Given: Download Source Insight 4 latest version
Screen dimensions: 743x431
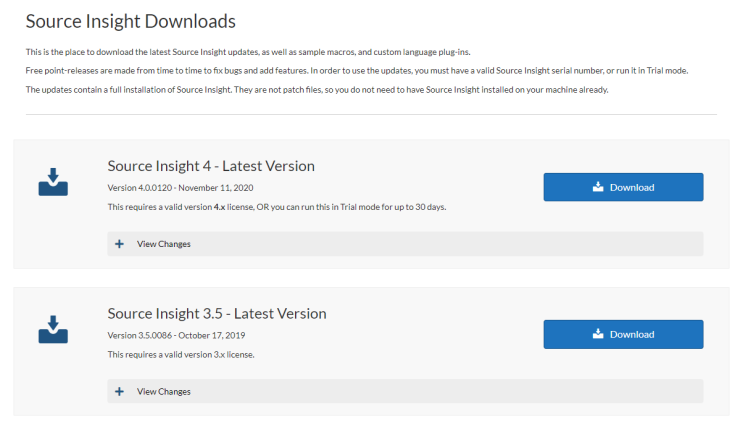Looking at the screenshot, I should (x=623, y=187).
